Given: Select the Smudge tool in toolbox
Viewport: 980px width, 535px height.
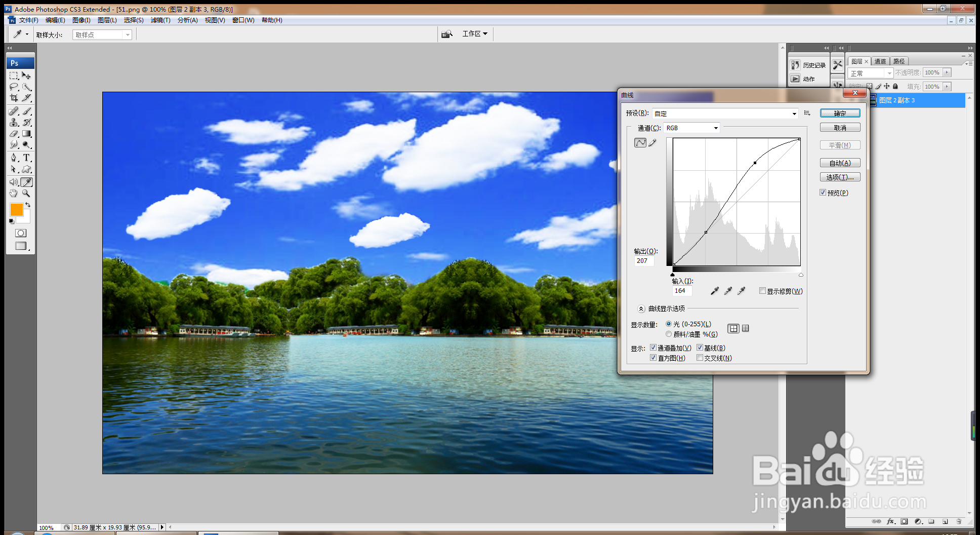Looking at the screenshot, I should (x=14, y=145).
